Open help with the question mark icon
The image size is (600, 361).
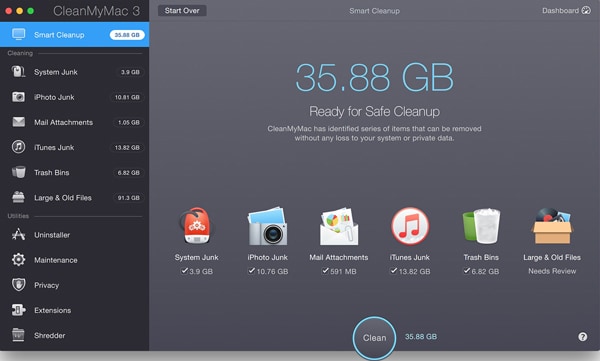click(582, 336)
